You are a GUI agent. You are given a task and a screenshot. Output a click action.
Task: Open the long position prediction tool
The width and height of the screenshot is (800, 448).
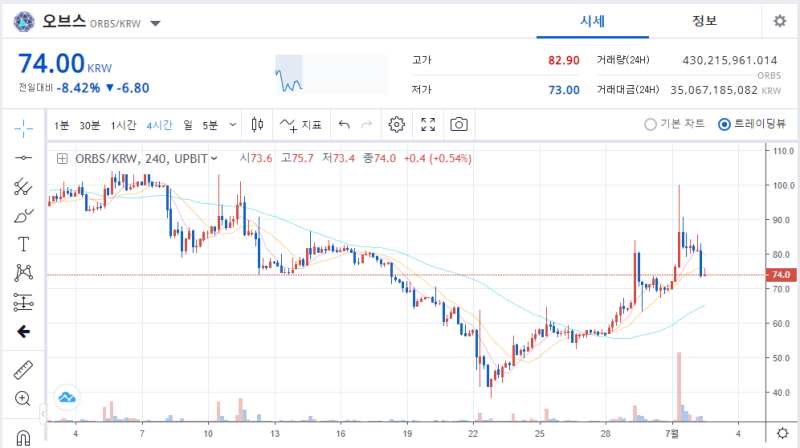[x=23, y=302]
